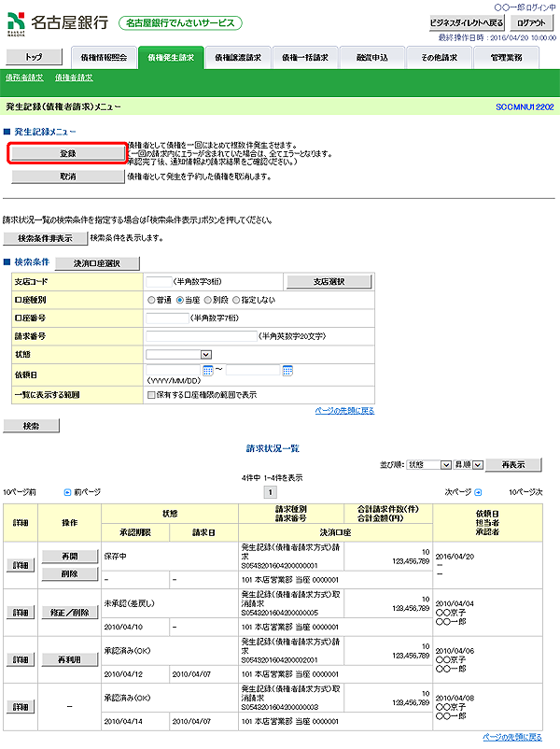Click the 検索条件非表示 button
560x749 pixels.
point(46,238)
